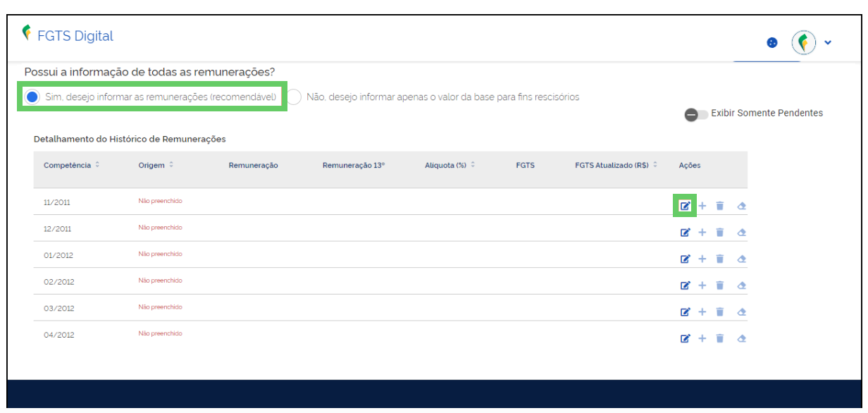This screenshot has height=413, width=868.
Task: Clear the 11/2011 row with eraser
Action: coord(741,206)
